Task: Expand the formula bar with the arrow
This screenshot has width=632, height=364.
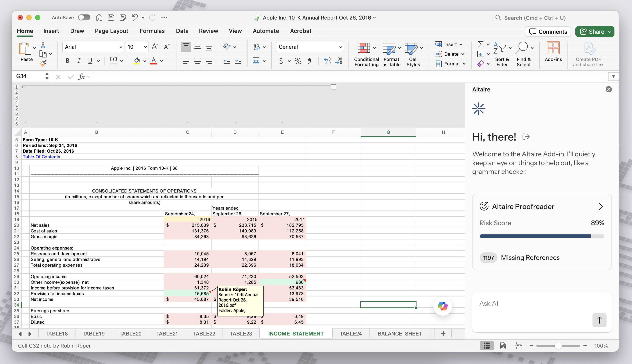Action: (x=613, y=77)
